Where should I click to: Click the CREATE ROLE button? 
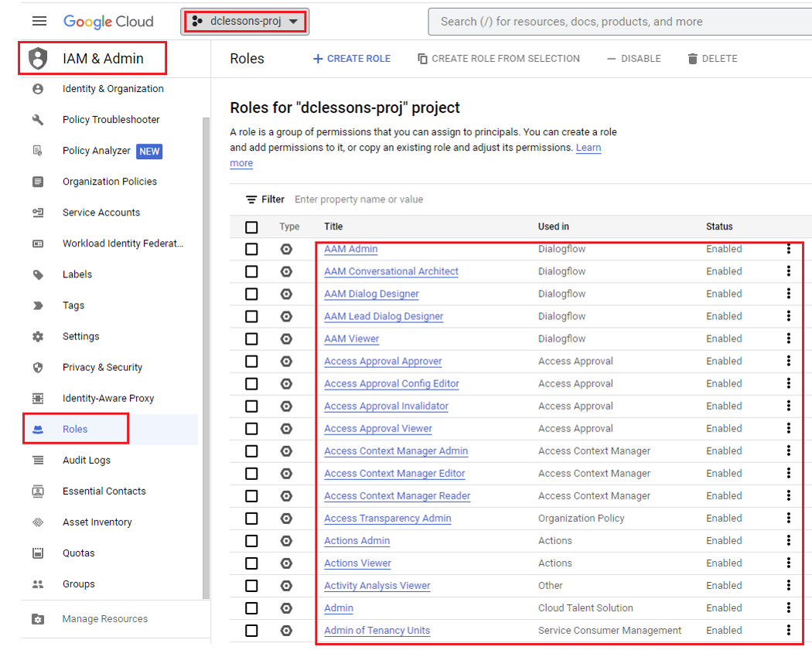click(352, 59)
